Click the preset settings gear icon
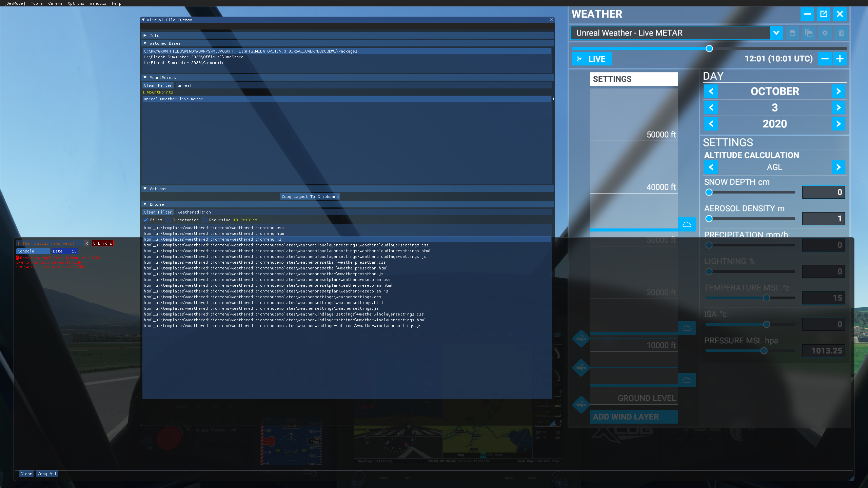The image size is (868, 488). click(825, 33)
